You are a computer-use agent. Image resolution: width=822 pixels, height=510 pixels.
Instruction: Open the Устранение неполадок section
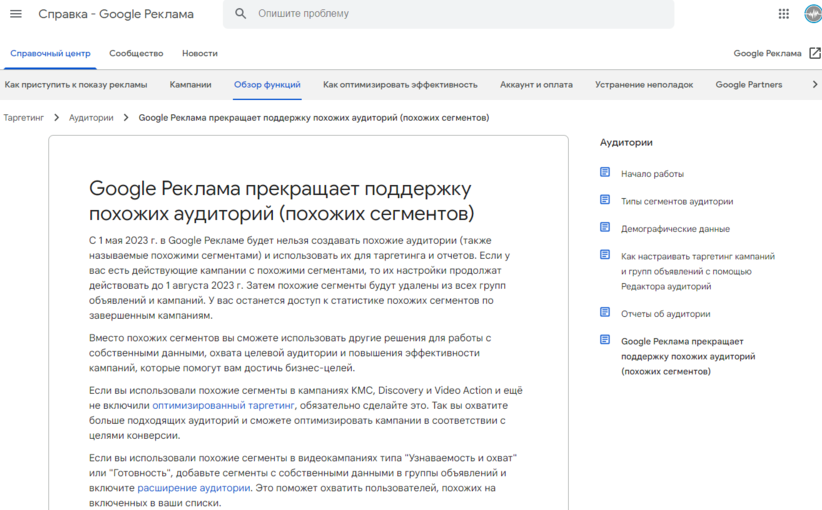[644, 84]
